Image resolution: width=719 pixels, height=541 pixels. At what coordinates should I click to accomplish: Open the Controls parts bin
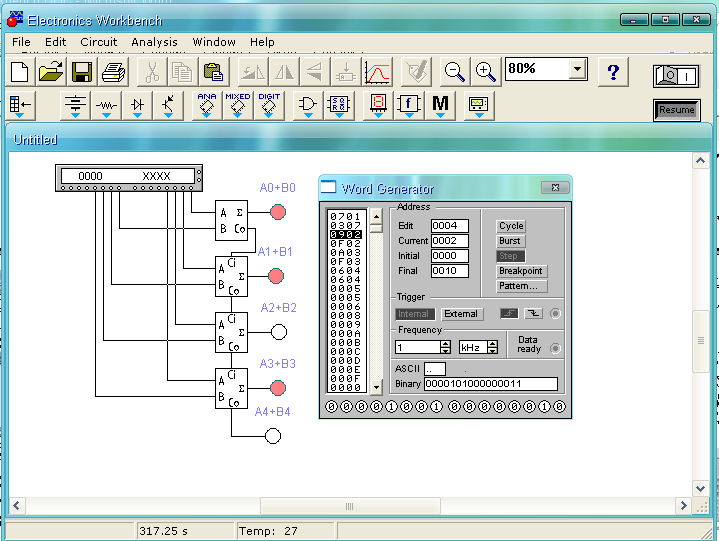409,106
